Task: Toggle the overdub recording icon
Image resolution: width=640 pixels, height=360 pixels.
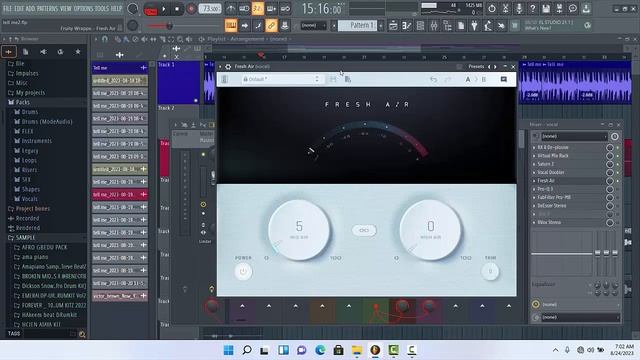Action: coord(271,8)
